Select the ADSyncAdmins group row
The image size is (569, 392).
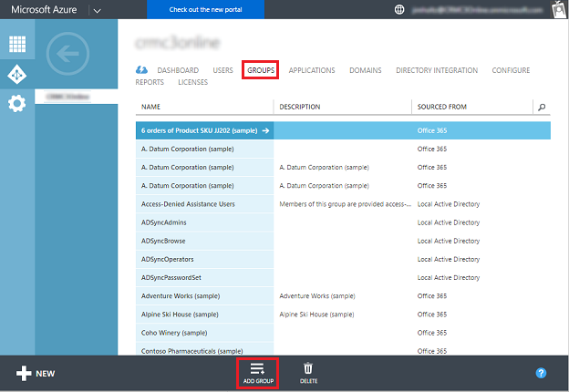coord(204,222)
